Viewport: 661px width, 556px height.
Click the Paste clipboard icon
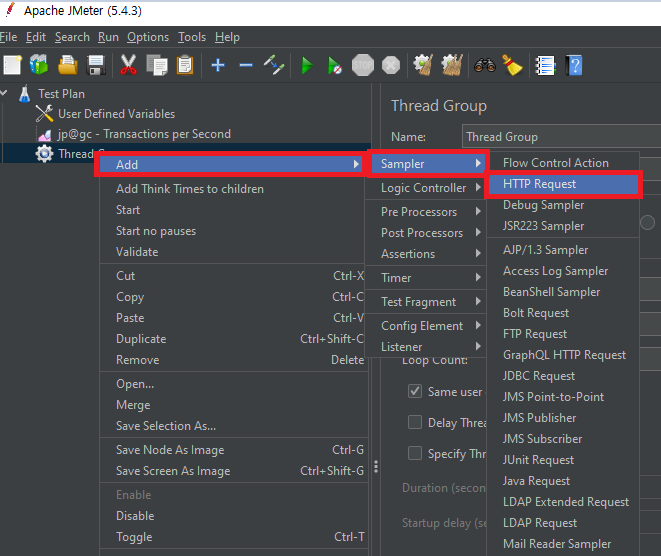[185, 65]
